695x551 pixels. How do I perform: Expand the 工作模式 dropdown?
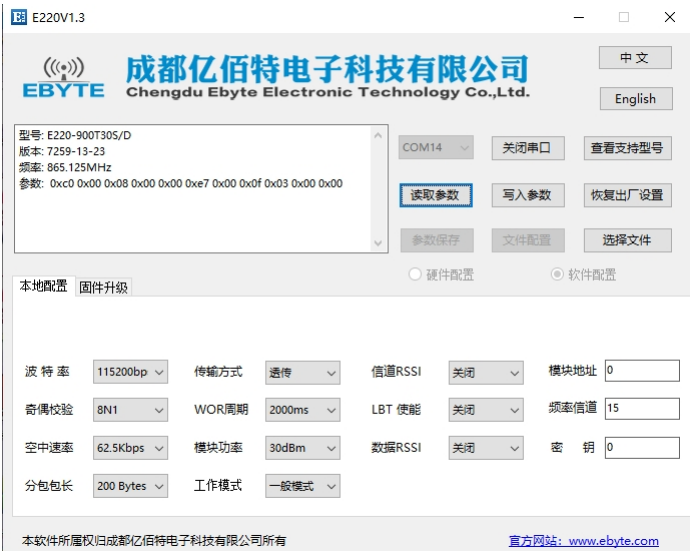point(302,486)
